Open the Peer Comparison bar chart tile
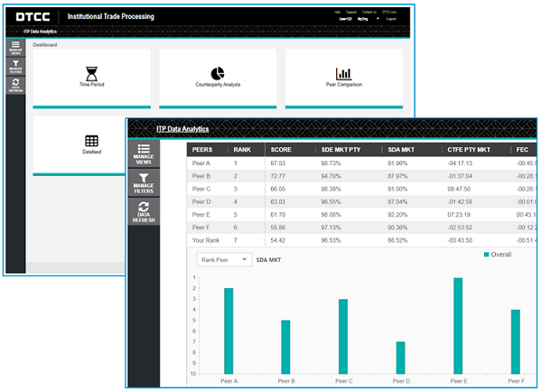This screenshot has height=392, width=542. tap(344, 79)
